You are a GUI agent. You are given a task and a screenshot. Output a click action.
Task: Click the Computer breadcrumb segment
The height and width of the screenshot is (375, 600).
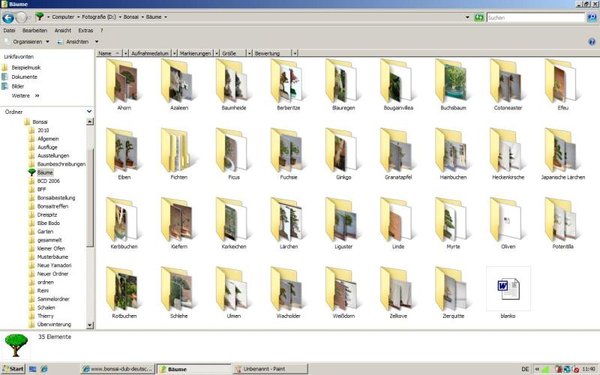point(63,17)
